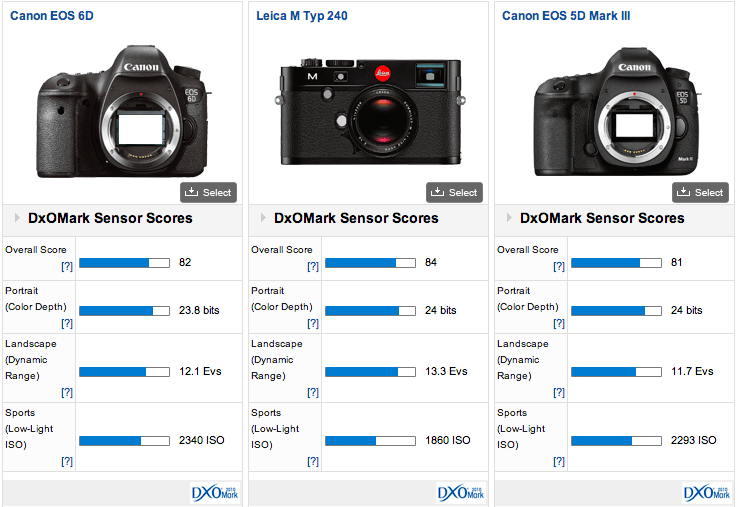Open the Canon EOS 5D Mark III title link
Screen dimensions: 738x507
(566, 16)
